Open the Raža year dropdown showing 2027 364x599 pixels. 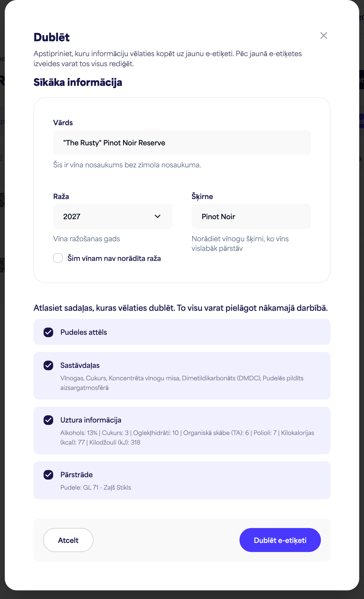tap(113, 216)
